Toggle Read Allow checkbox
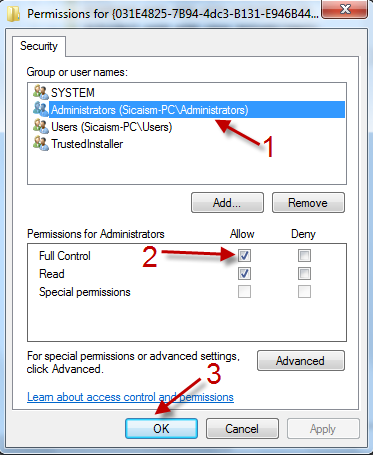 point(244,274)
